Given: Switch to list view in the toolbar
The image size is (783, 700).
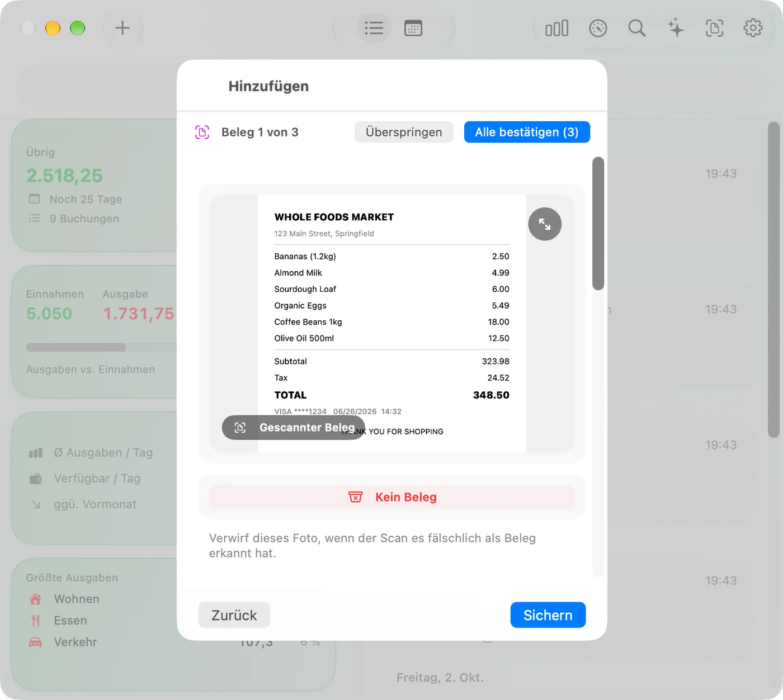Looking at the screenshot, I should (374, 28).
